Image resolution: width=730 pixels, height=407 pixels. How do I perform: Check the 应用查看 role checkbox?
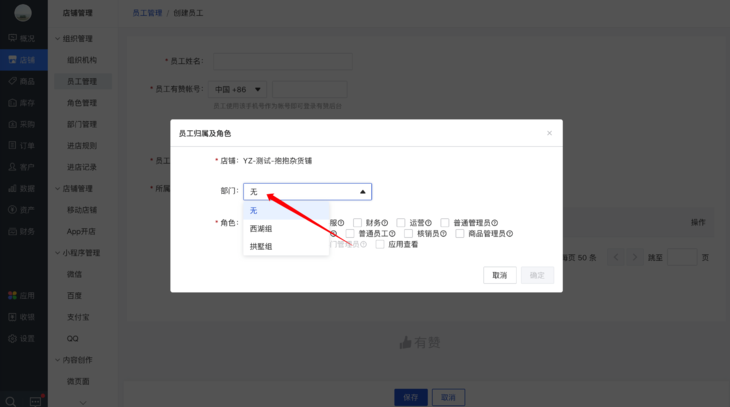click(x=380, y=244)
